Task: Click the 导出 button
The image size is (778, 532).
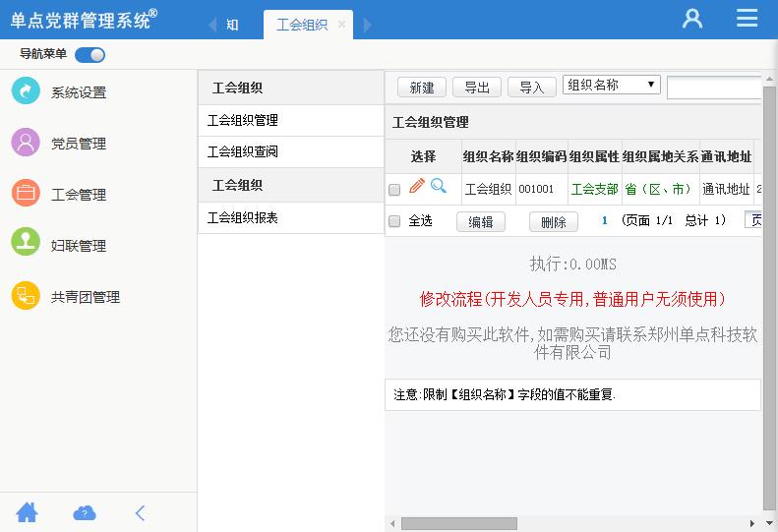Action: [477, 88]
